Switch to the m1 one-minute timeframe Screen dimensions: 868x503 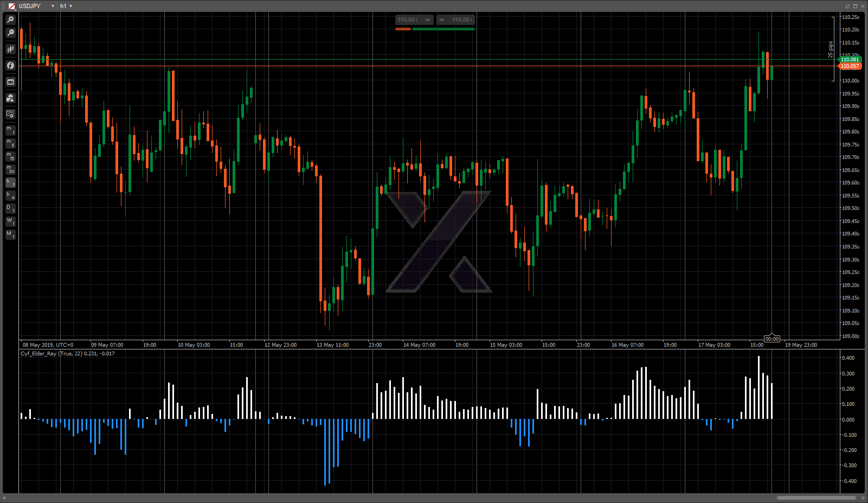(10, 130)
